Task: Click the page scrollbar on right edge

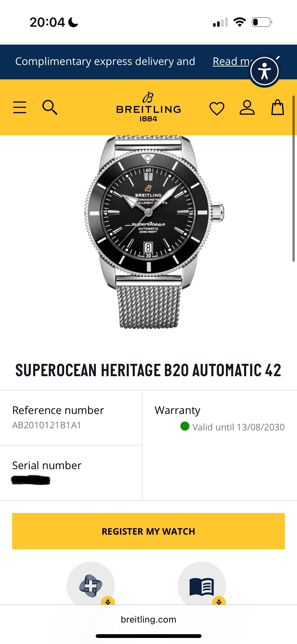Action: click(293, 178)
